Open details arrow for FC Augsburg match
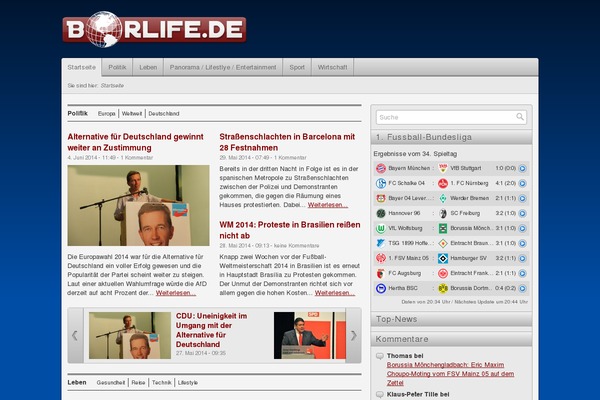The width and height of the screenshot is (600, 400). [522, 273]
